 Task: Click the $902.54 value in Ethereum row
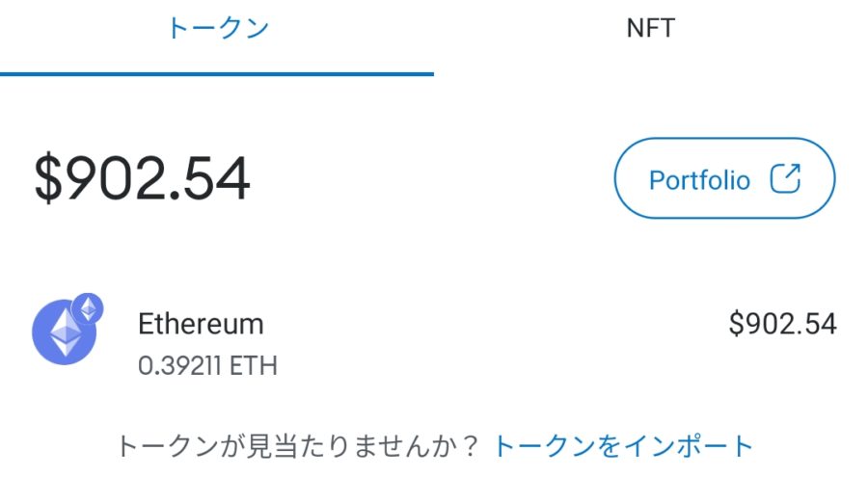pos(782,324)
